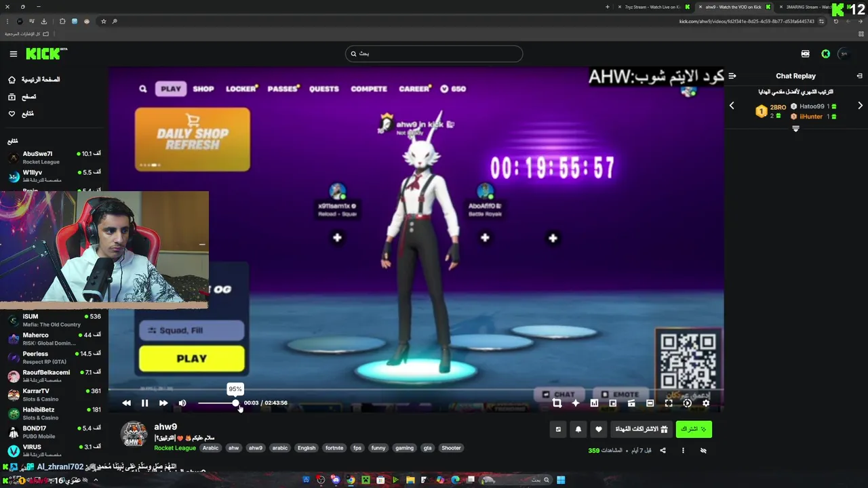The width and height of the screenshot is (868, 488).
Task: Open KarrarTV channel in sidebar
Action: pos(54,394)
